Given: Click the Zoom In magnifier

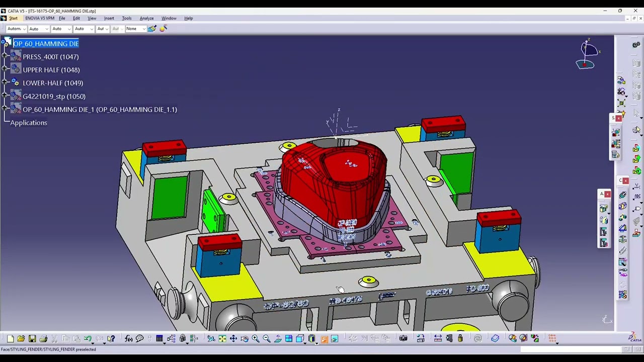Looking at the screenshot, I should pyautogui.click(x=256, y=339).
